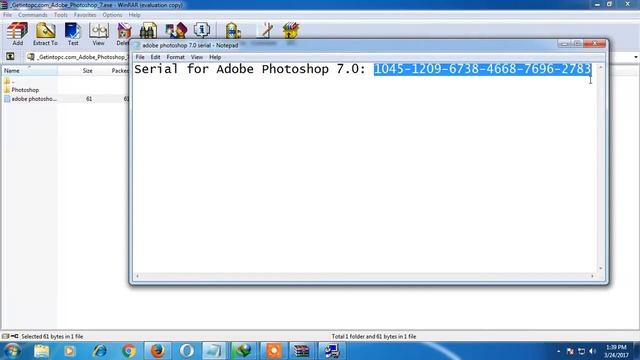Click the 'Serial for Adobe Photoshop 7.0:' text

[x=250, y=69]
